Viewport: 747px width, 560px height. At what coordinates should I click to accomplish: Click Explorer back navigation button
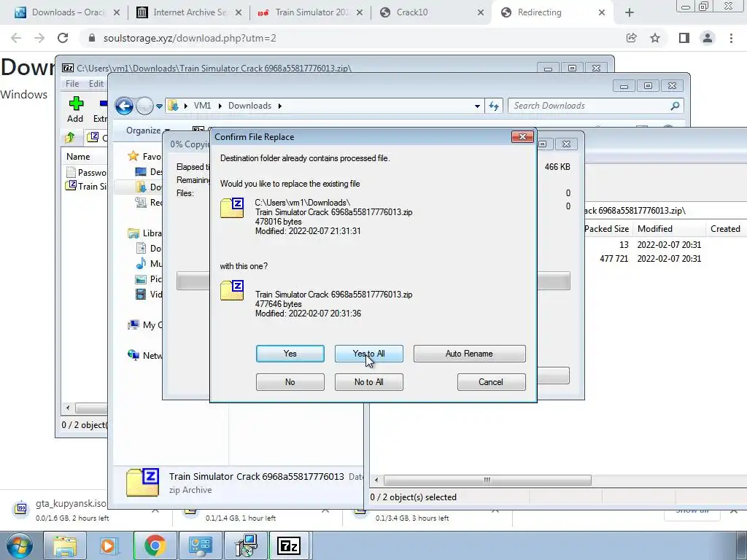(124, 106)
